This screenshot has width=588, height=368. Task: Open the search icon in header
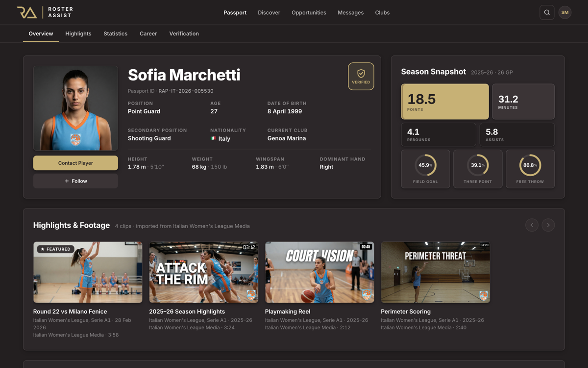point(547,12)
